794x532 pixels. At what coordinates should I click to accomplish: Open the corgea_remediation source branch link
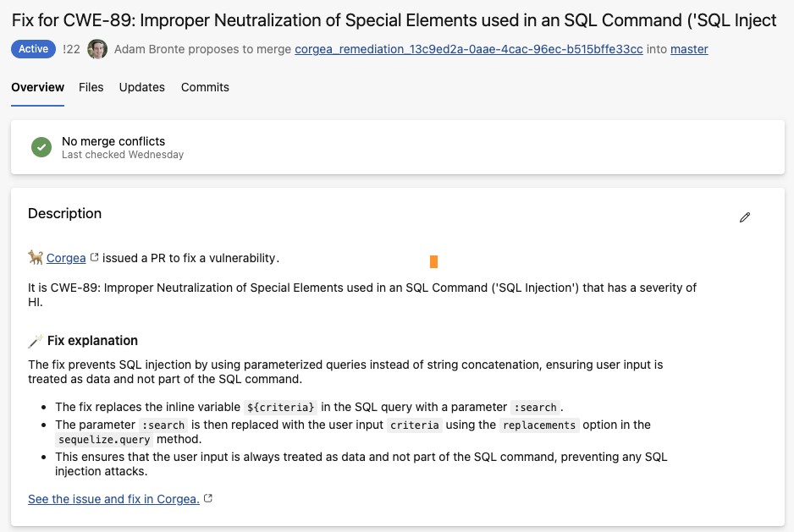468,49
